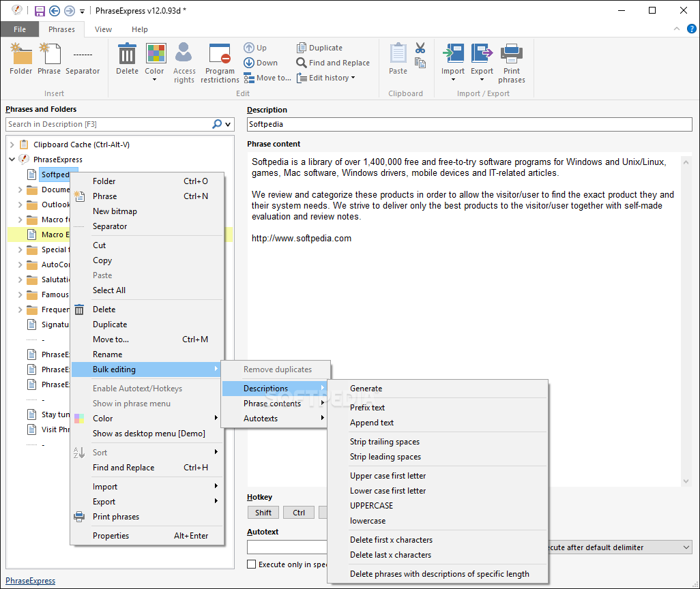Viewport: 700px width, 589px height.
Task: Toggle the Shift hotkey modifier
Action: point(263,513)
